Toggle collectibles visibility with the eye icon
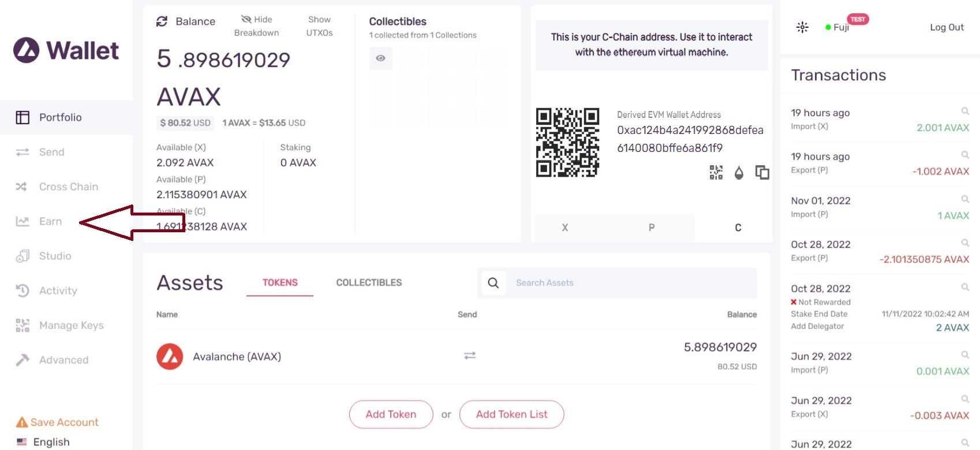This screenshot has height=450, width=980. pos(380,58)
